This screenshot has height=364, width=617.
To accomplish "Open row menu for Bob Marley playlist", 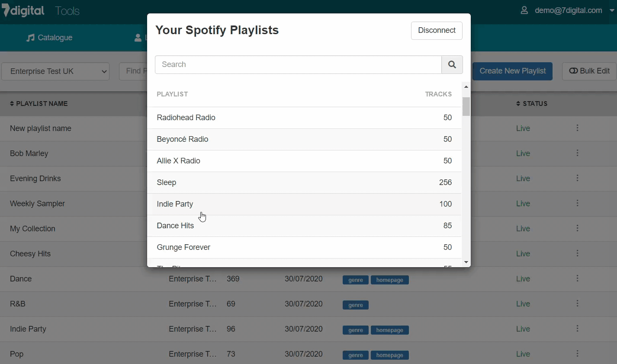I will (x=577, y=153).
